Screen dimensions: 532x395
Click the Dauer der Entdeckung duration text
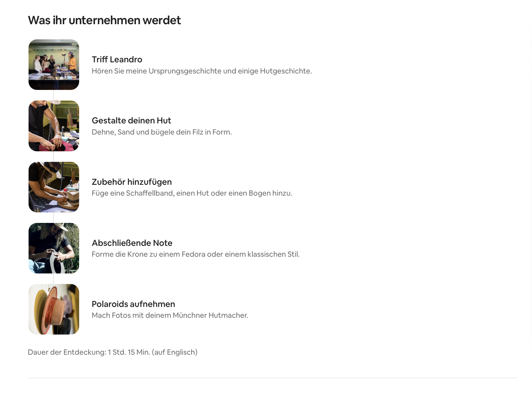[x=113, y=352]
